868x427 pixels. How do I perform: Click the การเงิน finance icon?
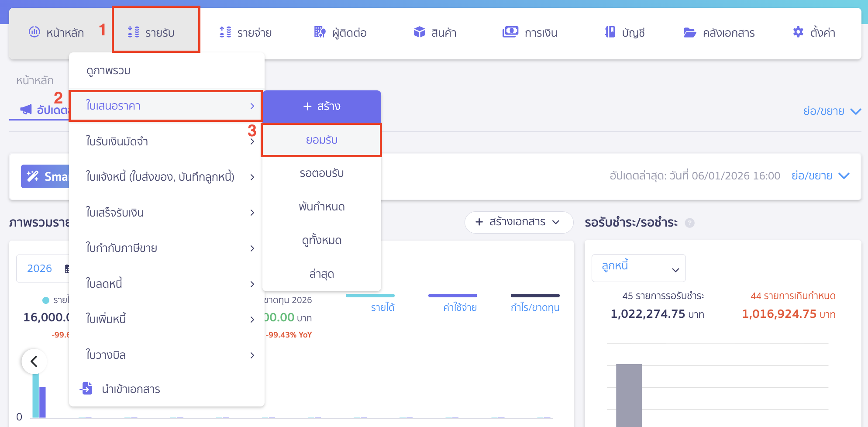click(x=510, y=32)
